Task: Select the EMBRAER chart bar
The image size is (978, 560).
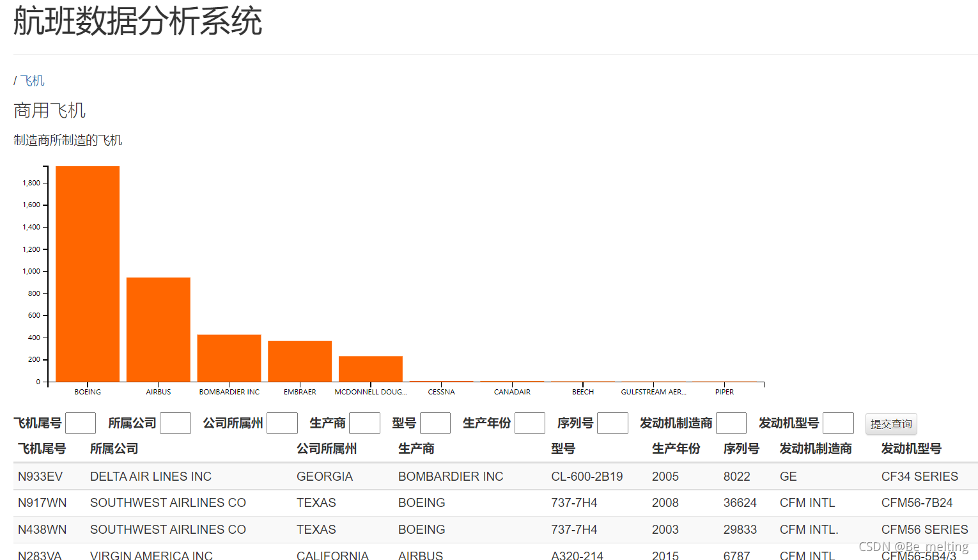Action: pos(300,361)
